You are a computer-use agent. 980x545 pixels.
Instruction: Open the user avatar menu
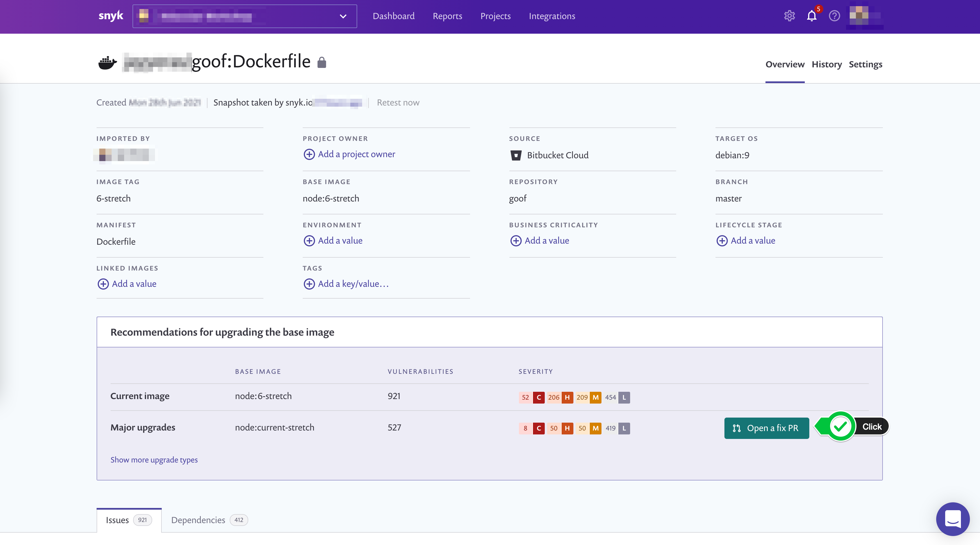pos(864,16)
